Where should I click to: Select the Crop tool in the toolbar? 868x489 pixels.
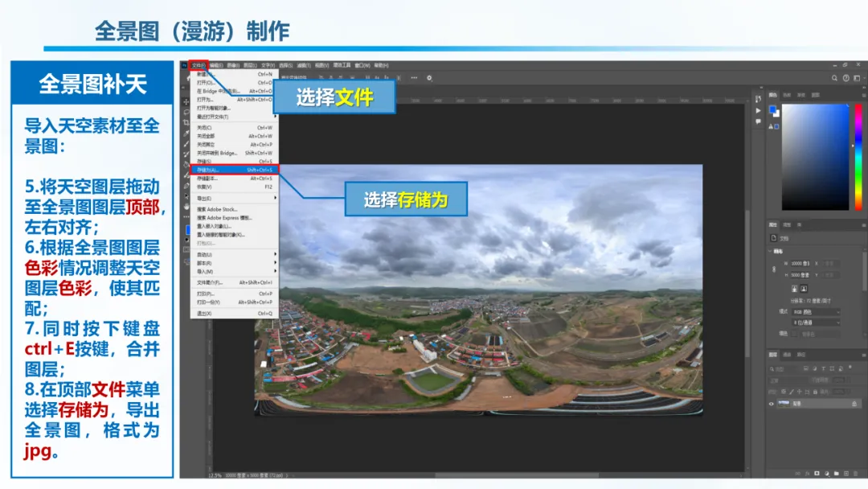click(x=186, y=123)
